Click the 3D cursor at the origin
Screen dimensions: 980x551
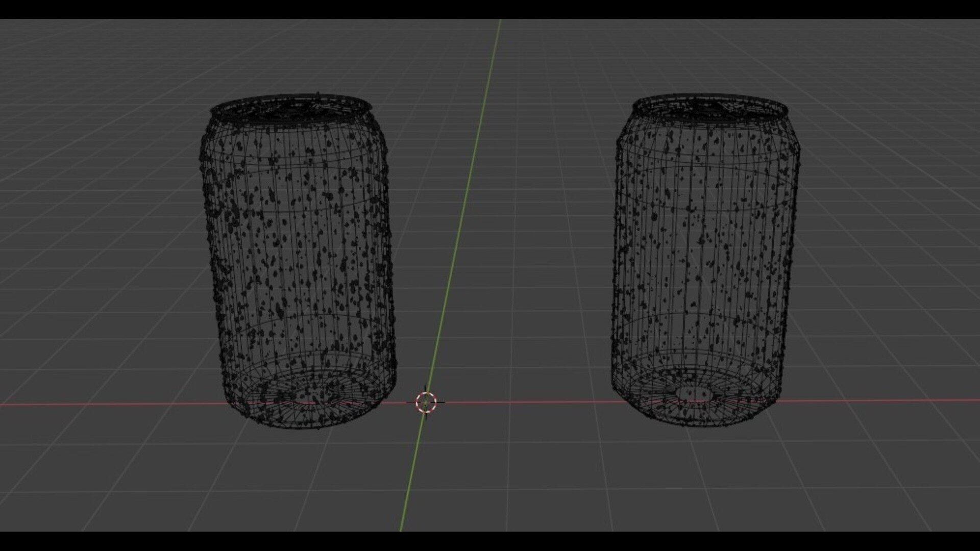[x=426, y=402]
